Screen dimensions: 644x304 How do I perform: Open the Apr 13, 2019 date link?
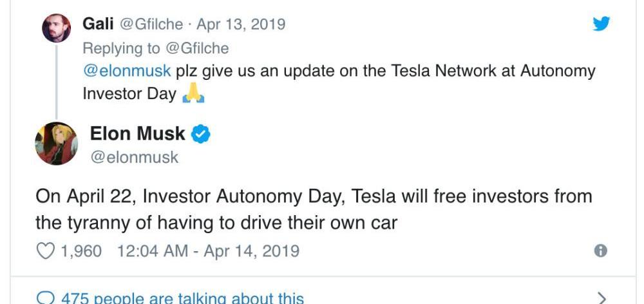click(241, 24)
